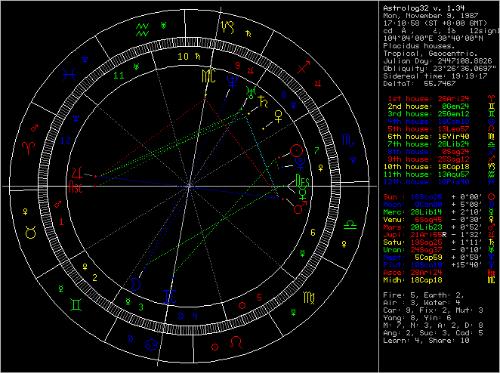Viewport: 500px width, 373px height.
Task: Select the green Gemini glyph in the outer ring
Action: coord(76,305)
